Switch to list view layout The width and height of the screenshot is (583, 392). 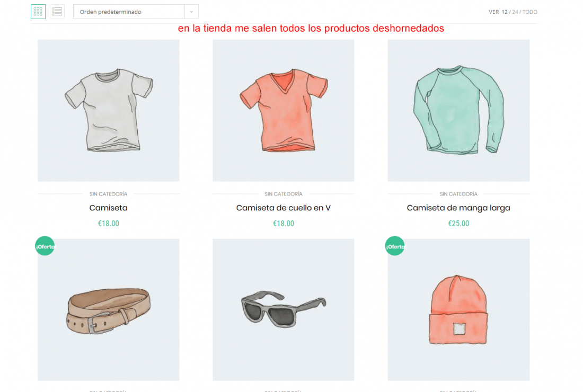57,12
